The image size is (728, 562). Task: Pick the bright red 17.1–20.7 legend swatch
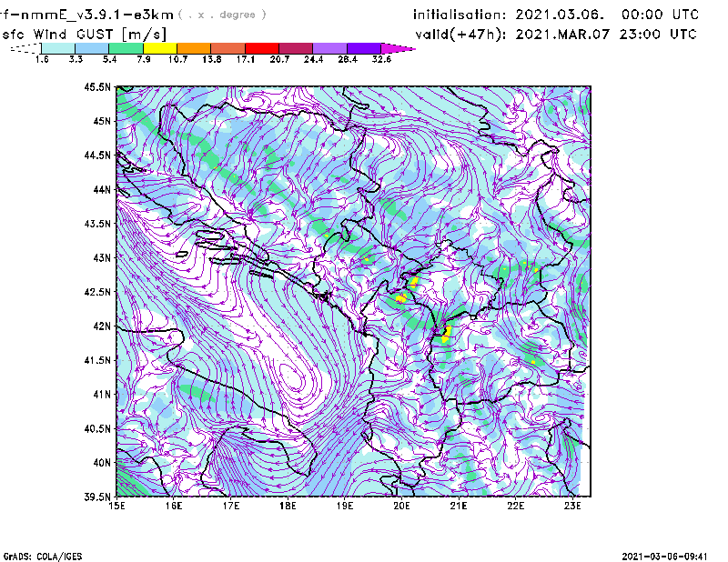click(262, 48)
